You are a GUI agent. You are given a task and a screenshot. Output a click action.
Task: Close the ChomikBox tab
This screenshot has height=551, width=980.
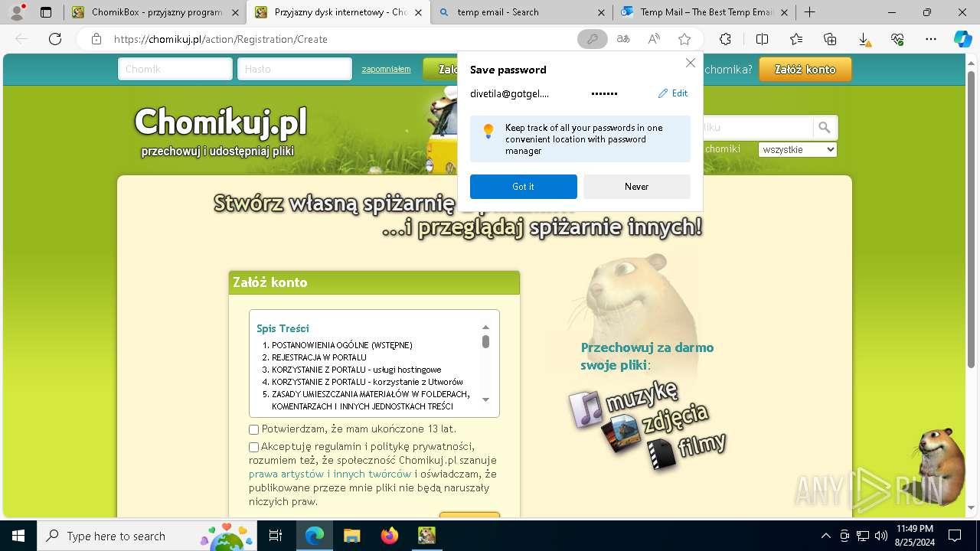(235, 12)
